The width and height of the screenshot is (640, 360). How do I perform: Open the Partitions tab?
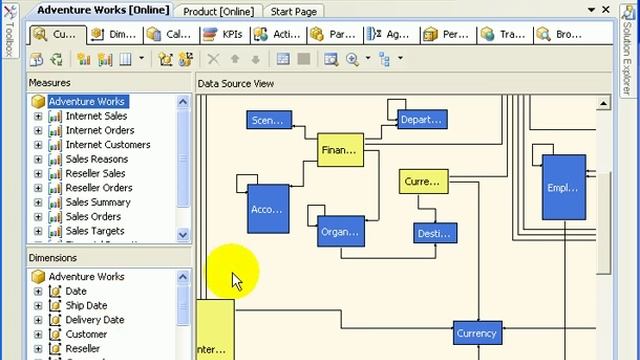coord(334,35)
